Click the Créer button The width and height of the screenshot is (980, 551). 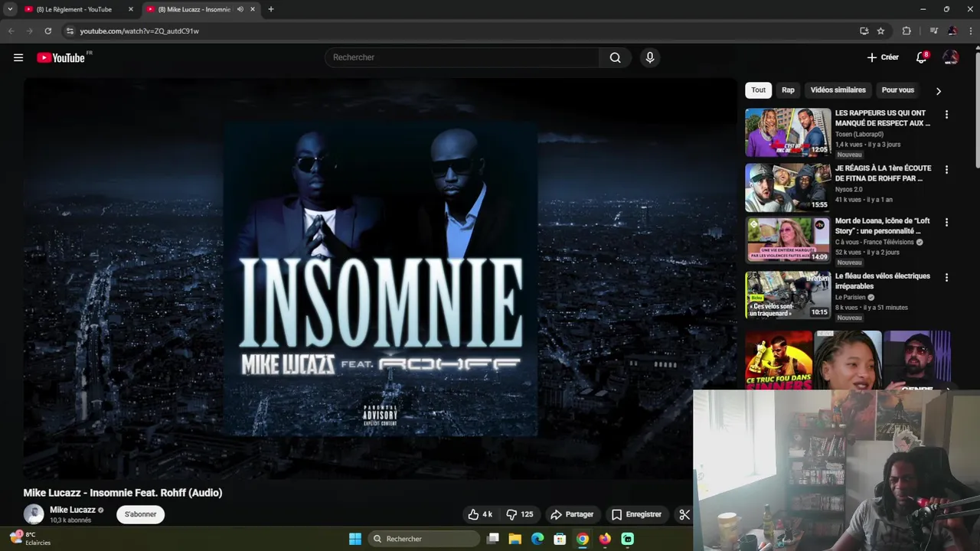pyautogui.click(x=883, y=57)
